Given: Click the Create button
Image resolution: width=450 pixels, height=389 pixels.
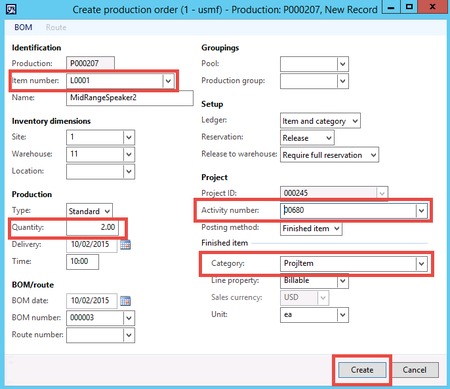Looking at the screenshot, I should click(x=362, y=370).
